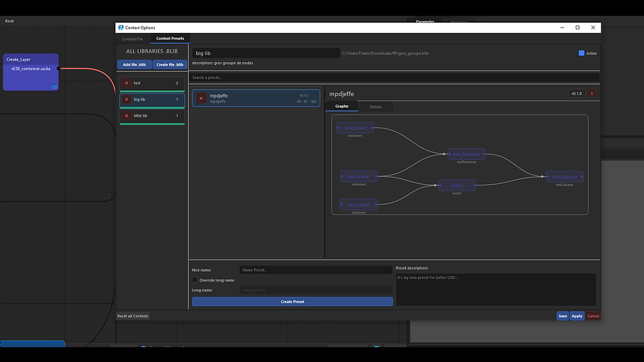
Task: Click Create file .blib button
Action: click(170, 64)
